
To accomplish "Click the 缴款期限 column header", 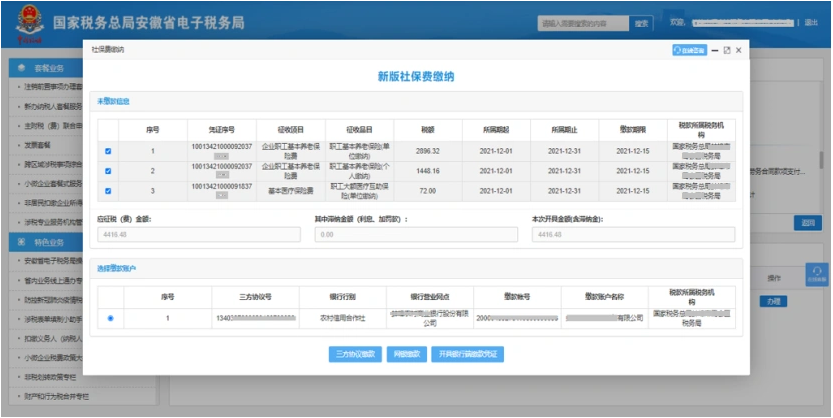I will 633,130.
